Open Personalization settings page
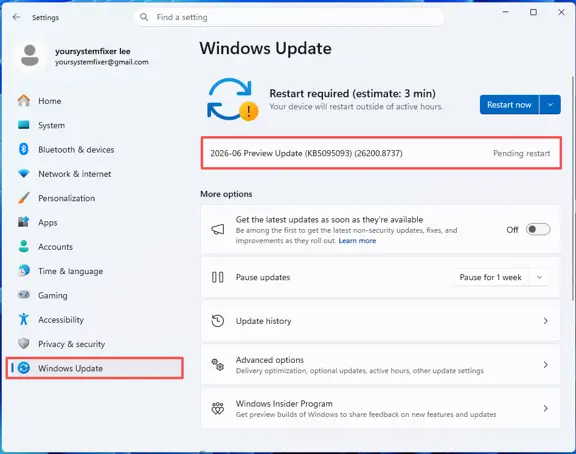This screenshot has height=454, width=576. click(94, 198)
